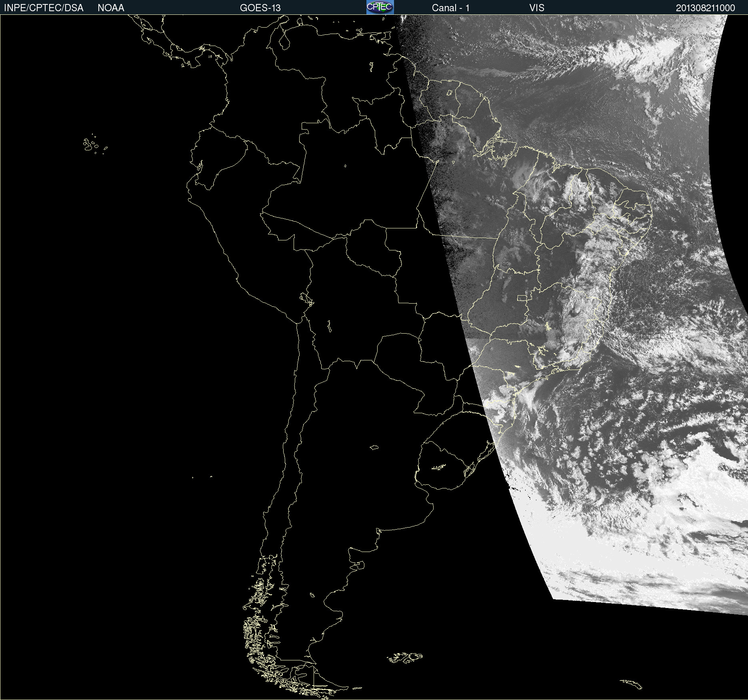Select the INPE/CPTEC/DSA header text
Image resolution: width=748 pixels, height=700 pixels.
[x=44, y=8]
